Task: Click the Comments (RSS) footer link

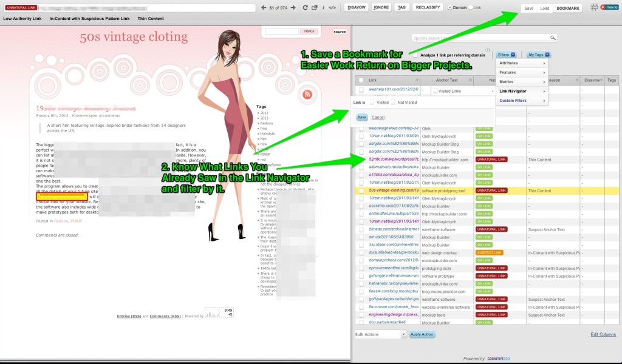Action: [x=165, y=316]
